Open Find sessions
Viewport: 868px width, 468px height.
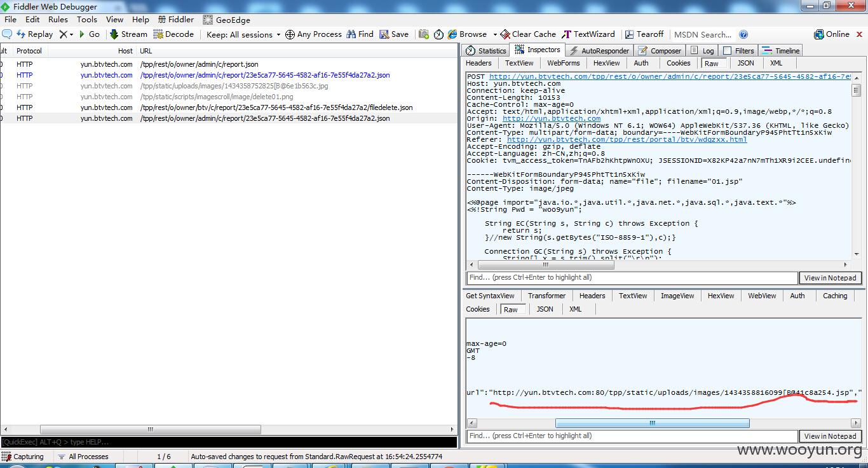(x=360, y=34)
